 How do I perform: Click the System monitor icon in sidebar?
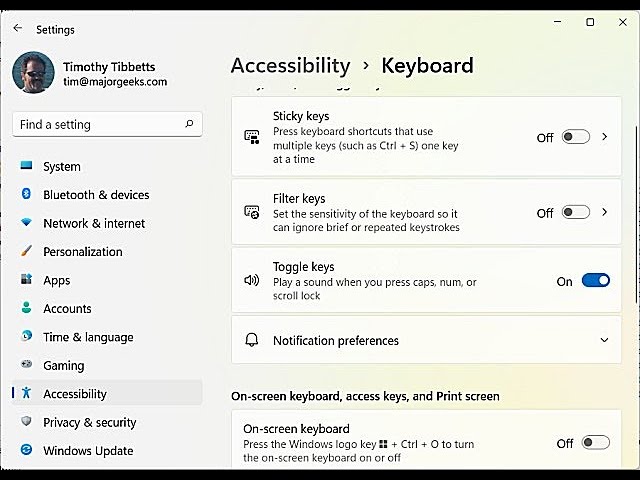[26, 166]
